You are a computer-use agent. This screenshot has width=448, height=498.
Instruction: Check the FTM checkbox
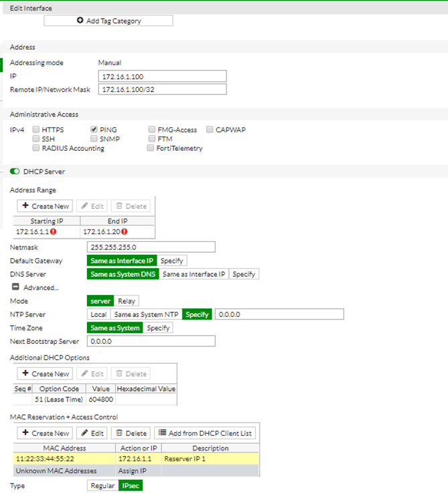click(152, 139)
